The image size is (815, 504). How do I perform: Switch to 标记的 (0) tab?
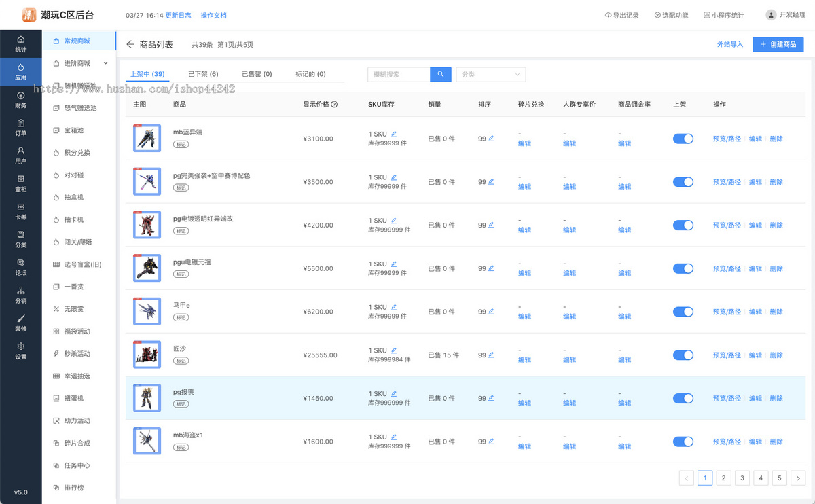[x=310, y=74]
